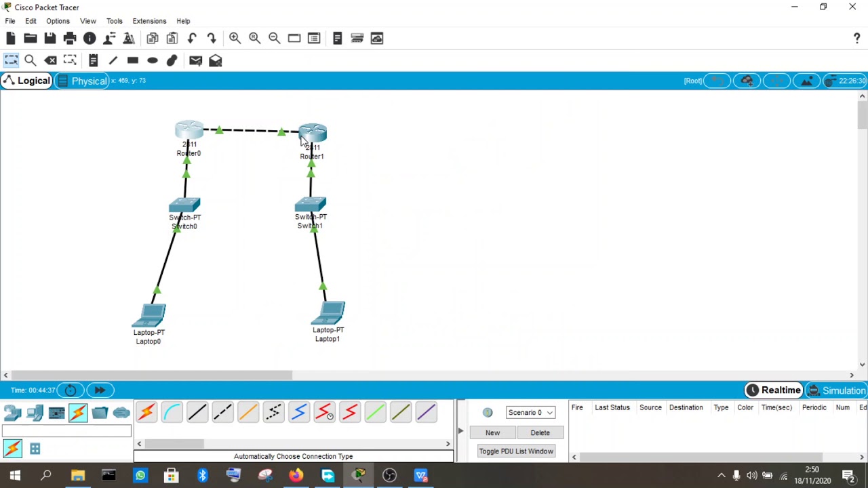Switch to Logical workspace view

pyautogui.click(x=26, y=81)
